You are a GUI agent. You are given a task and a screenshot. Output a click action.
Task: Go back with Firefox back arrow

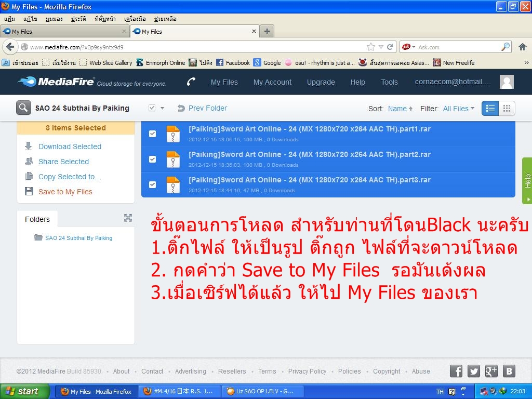tap(10, 47)
